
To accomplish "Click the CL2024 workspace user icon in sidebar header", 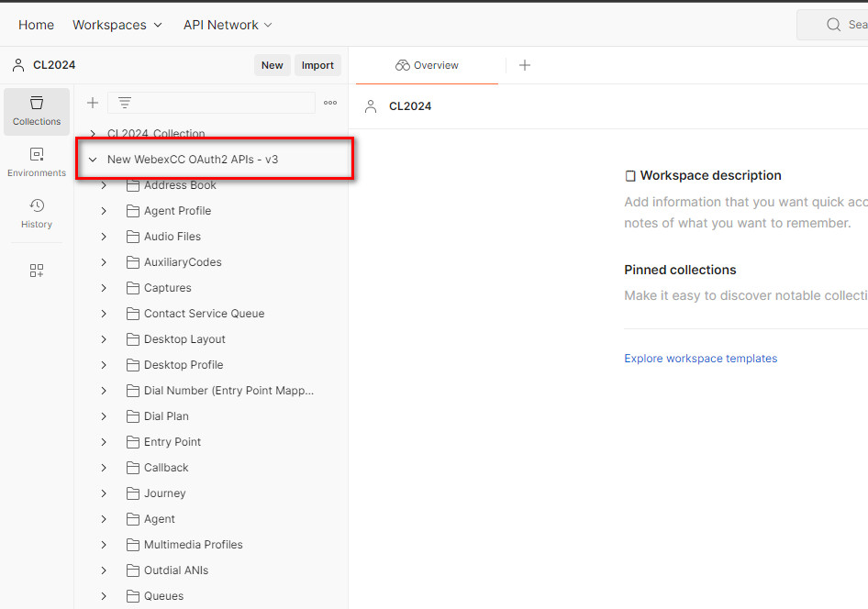I will [18, 65].
